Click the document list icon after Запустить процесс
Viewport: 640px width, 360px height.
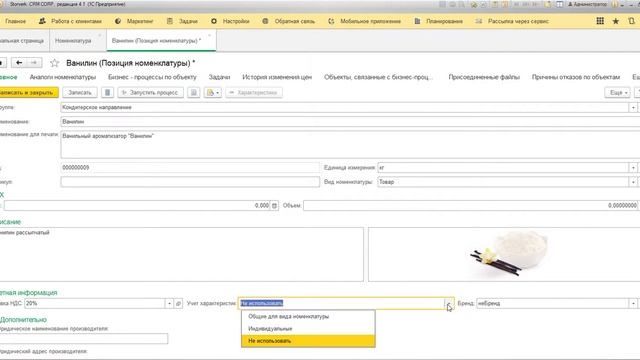click(194, 93)
